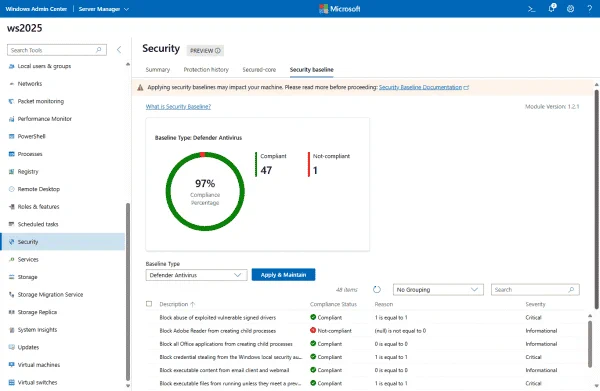Click search magnifier in Search Tools box
The width and height of the screenshot is (600, 391).
point(99,50)
